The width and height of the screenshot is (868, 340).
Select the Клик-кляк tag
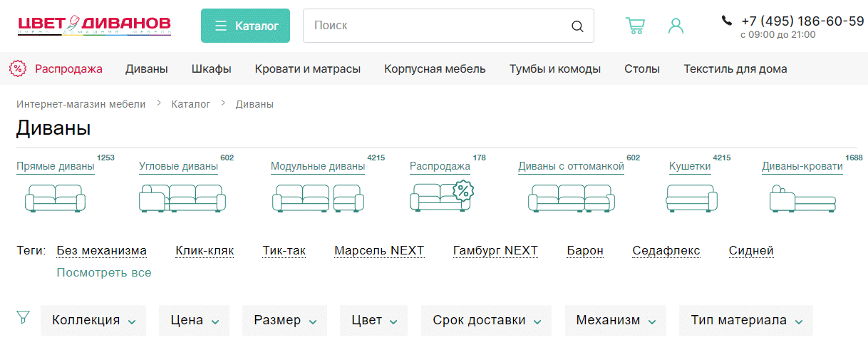click(205, 251)
